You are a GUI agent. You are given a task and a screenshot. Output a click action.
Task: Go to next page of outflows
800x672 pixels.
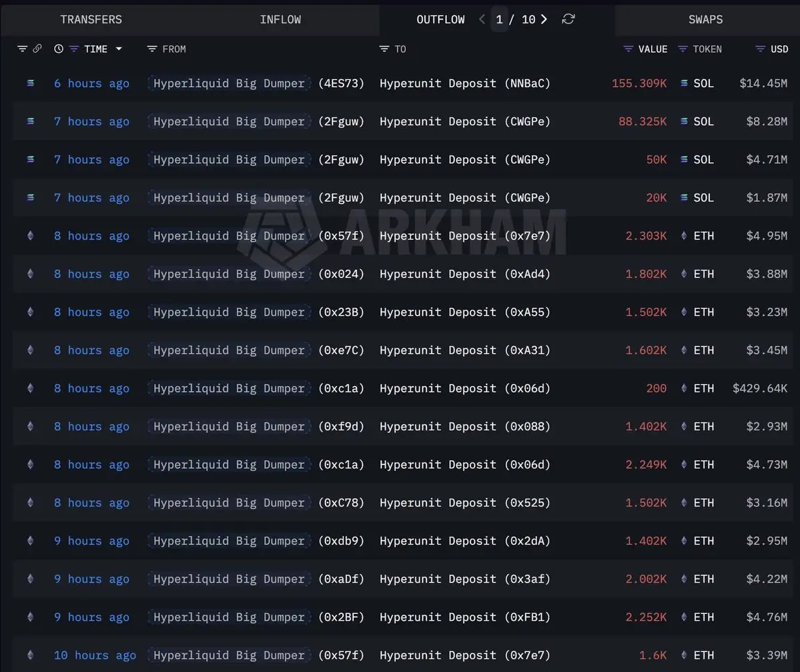click(544, 19)
